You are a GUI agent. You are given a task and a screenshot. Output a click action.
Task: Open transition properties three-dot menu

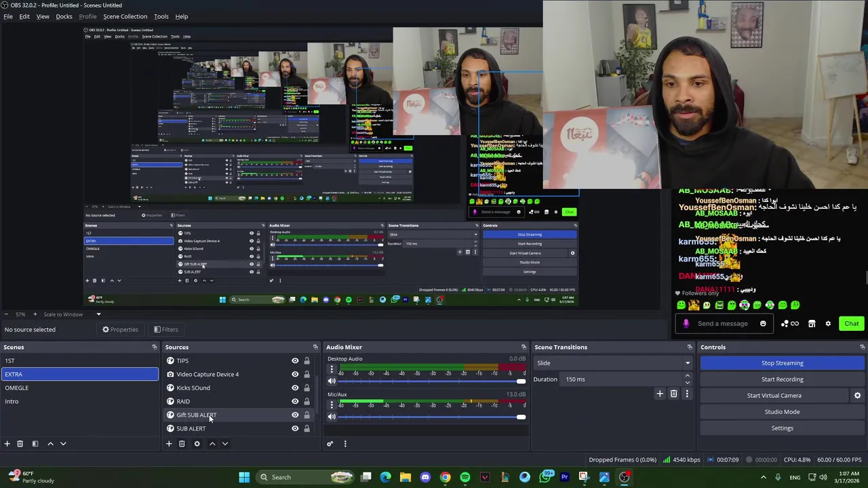coord(687,394)
